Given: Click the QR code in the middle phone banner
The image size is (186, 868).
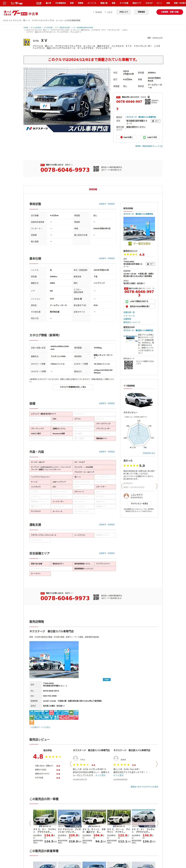Looking at the screenshot, I should (x=96, y=169).
